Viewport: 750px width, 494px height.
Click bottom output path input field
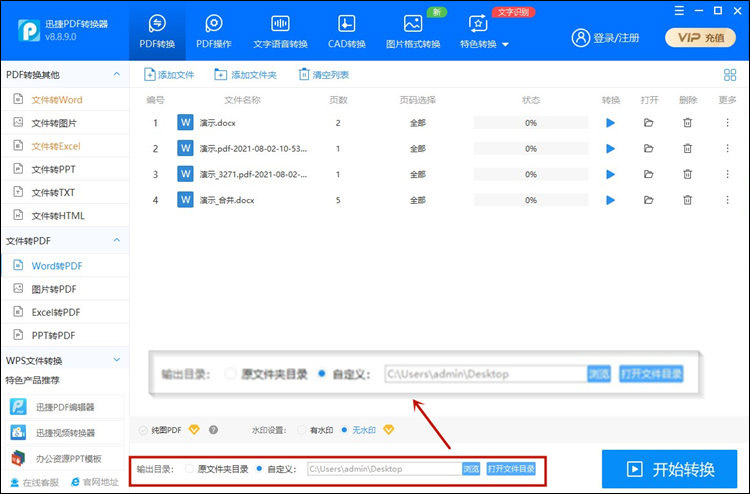[385, 469]
